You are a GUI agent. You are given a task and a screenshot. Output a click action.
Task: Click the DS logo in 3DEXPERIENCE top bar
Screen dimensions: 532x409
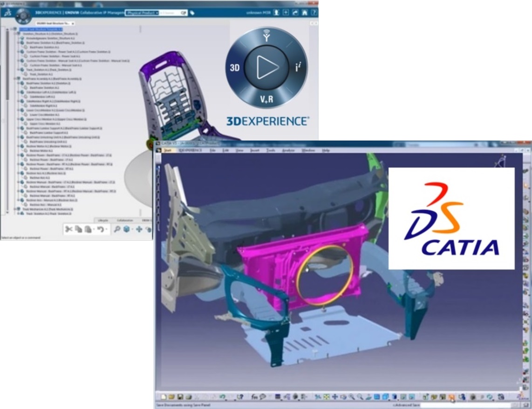pos(7,13)
